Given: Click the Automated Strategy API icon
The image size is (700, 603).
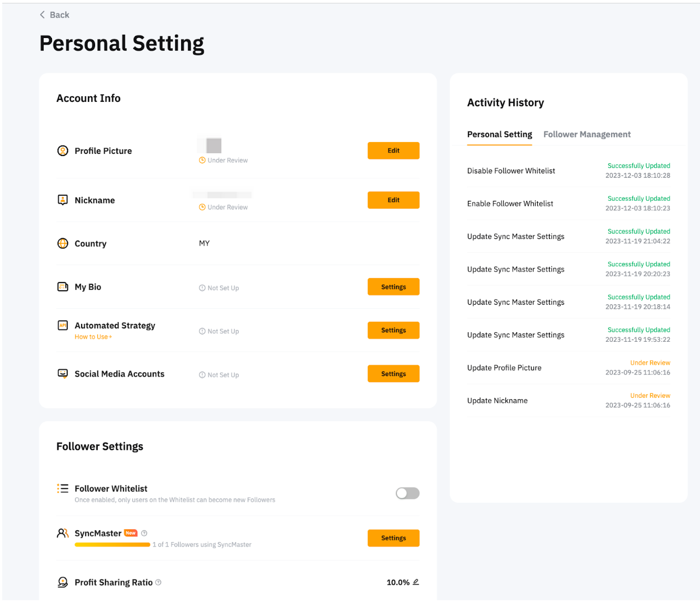Looking at the screenshot, I should [63, 326].
